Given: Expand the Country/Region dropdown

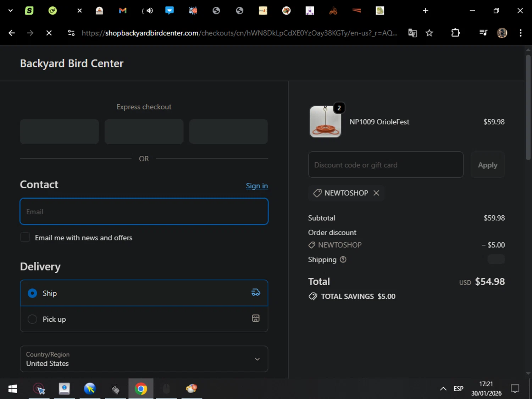Looking at the screenshot, I should [x=144, y=359].
